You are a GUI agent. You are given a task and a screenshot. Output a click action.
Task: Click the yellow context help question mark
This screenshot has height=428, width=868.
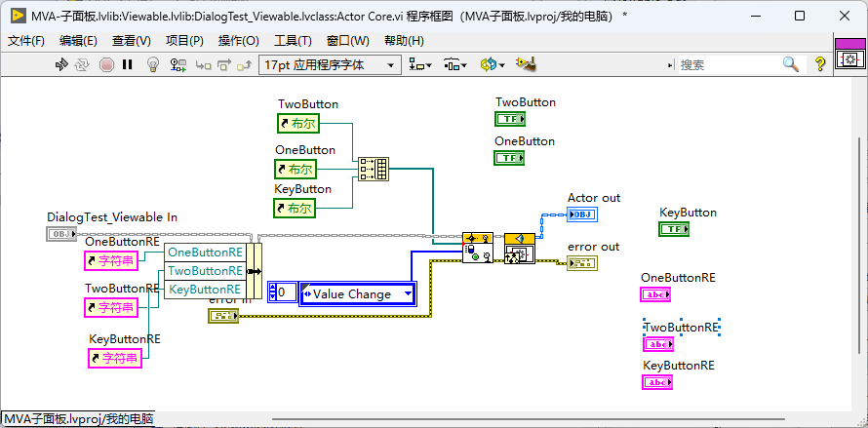(x=820, y=64)
